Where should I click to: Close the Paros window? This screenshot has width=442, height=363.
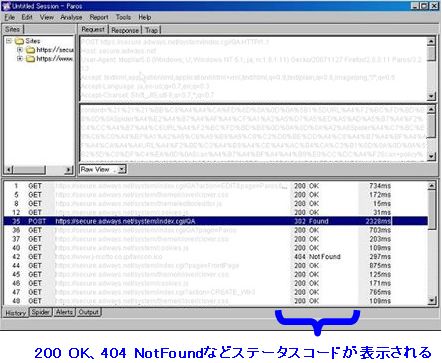click(434, 6)
